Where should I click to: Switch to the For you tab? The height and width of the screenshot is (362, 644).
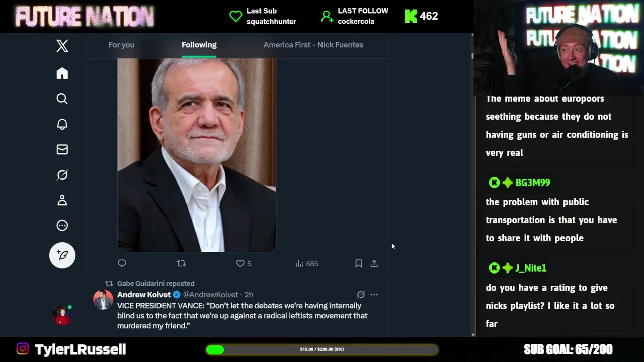click(x=121, y=45)
